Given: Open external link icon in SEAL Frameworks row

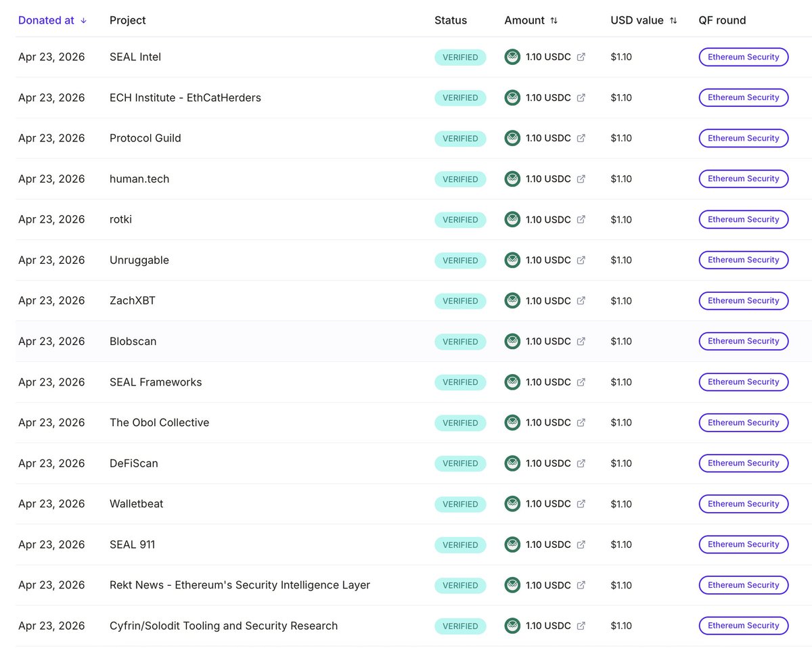Looking at the screenshot, I should [581, 381].
